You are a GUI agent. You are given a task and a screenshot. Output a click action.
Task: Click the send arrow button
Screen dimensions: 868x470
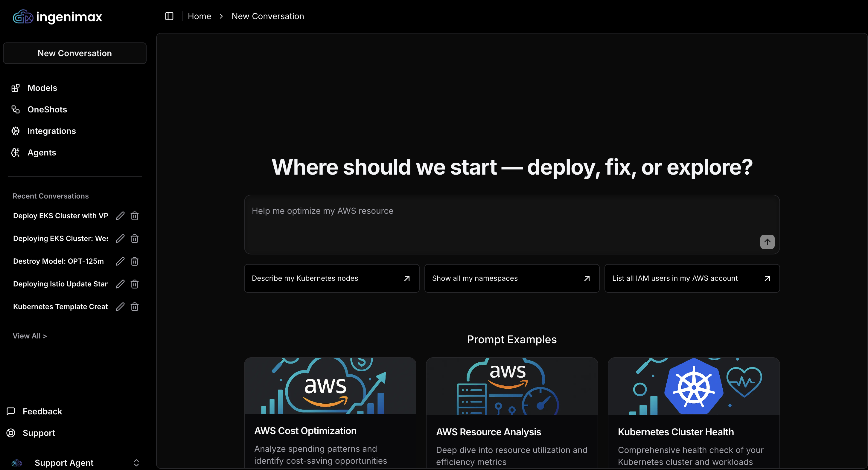767,242
